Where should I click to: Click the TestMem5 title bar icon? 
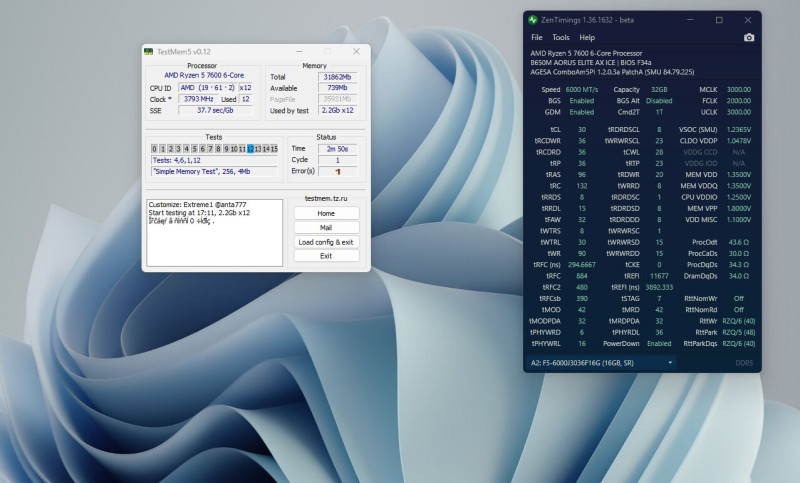point(148,52)
